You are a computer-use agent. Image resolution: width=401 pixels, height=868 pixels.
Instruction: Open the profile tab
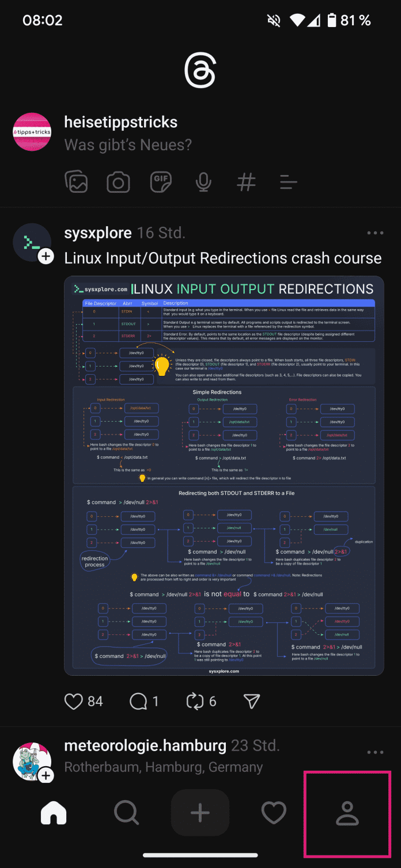click(x=347, y=813)
